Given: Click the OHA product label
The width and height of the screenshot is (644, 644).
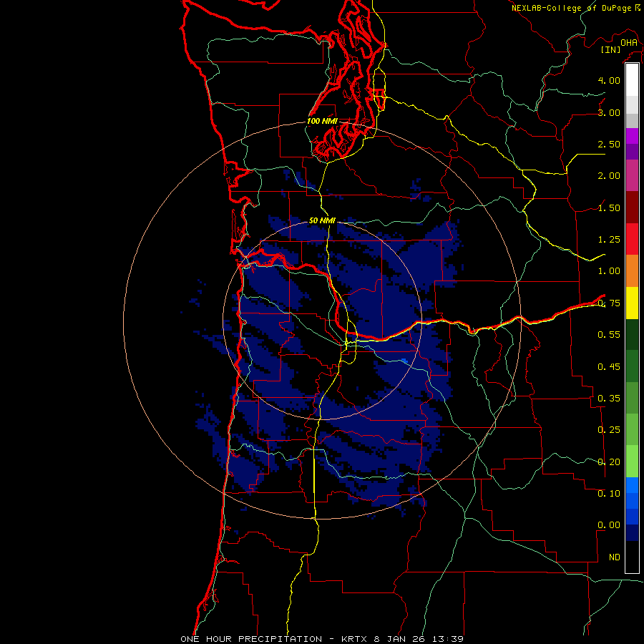Looking at the screenshot, I should pyautogui.click(x=629, y=43).
